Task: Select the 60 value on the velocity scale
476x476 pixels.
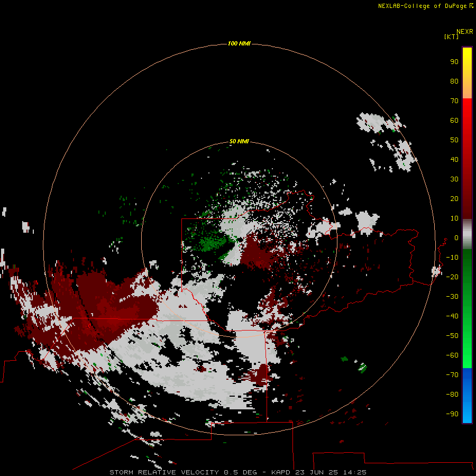Action: click(x=454, y=120)
